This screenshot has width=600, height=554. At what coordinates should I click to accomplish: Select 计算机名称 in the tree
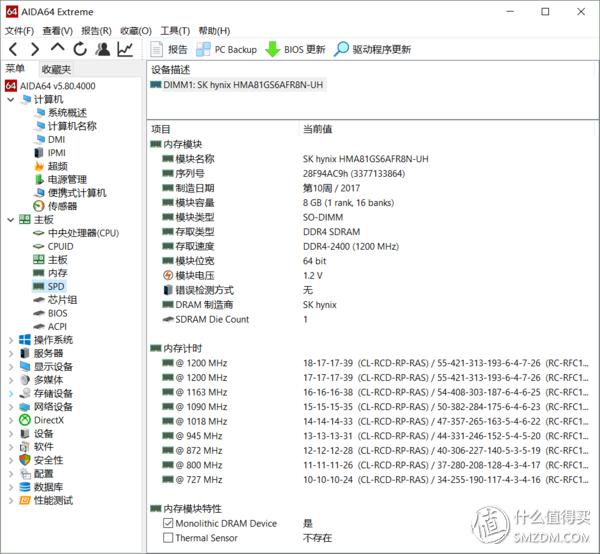pos(65,126)
